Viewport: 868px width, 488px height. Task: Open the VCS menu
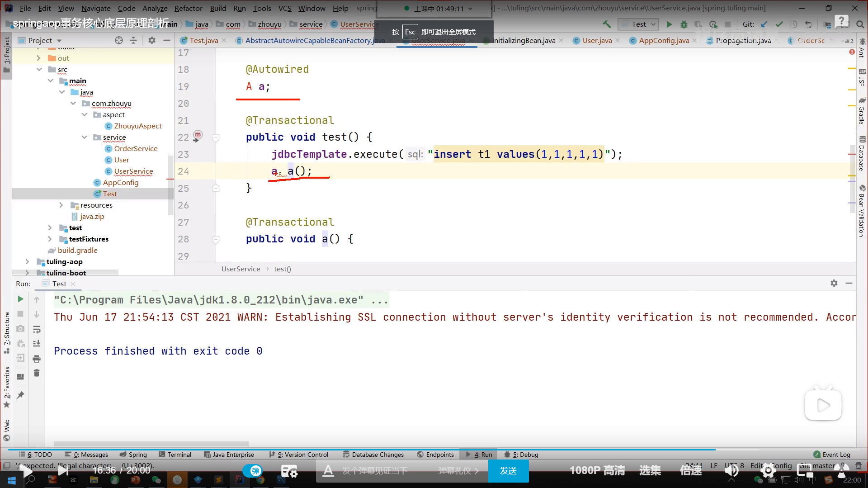click(284, 8)
